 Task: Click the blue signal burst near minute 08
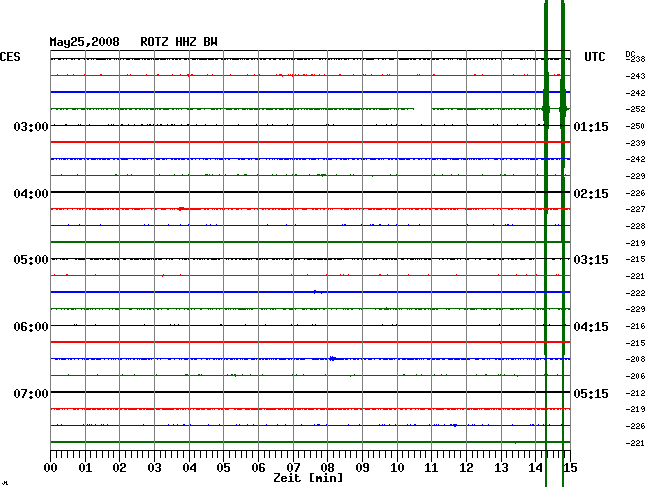(332, 358)
